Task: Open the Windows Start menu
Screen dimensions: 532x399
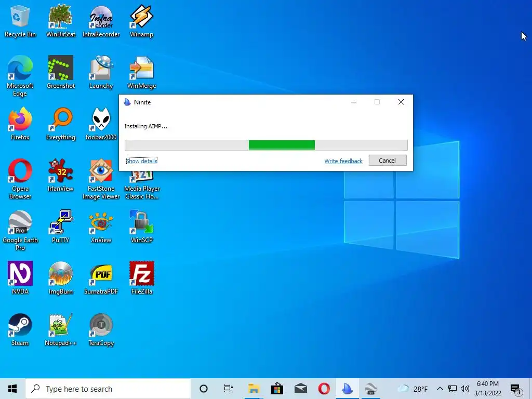Action: [12, 389]
